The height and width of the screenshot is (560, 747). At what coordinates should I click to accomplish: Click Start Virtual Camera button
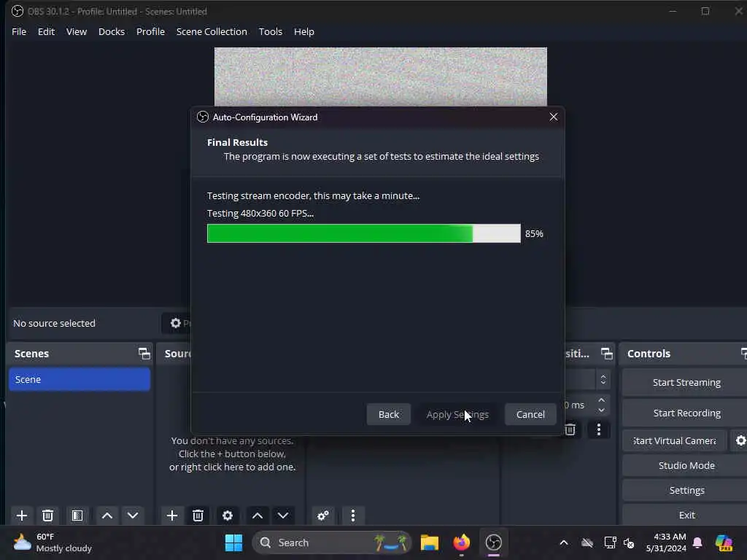(x=675, y=440)
